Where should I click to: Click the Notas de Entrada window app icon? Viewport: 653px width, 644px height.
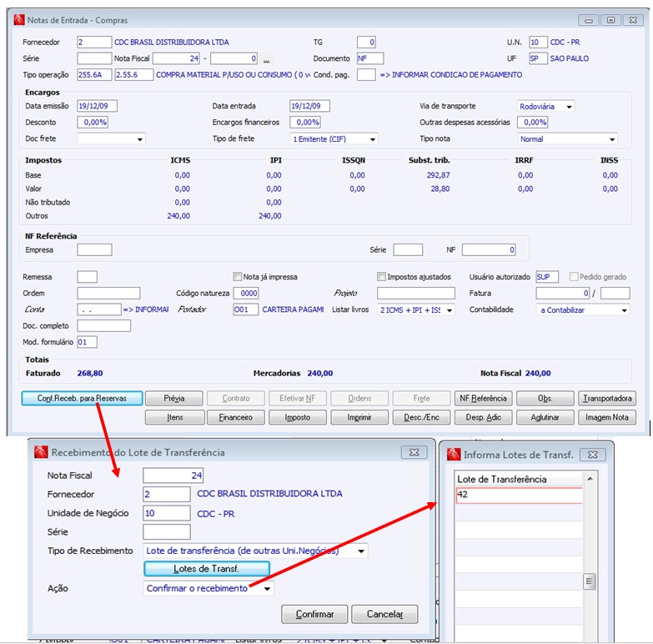click(19, 20)
